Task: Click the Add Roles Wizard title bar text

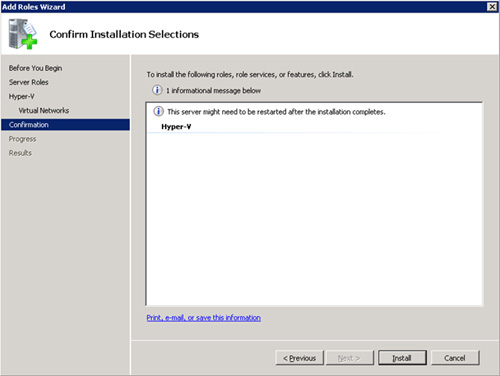Action: point(34,7)
